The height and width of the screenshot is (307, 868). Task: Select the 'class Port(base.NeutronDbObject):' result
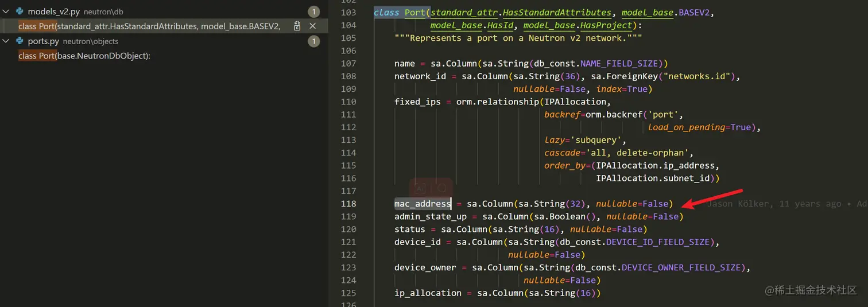(x=84, y=56)
